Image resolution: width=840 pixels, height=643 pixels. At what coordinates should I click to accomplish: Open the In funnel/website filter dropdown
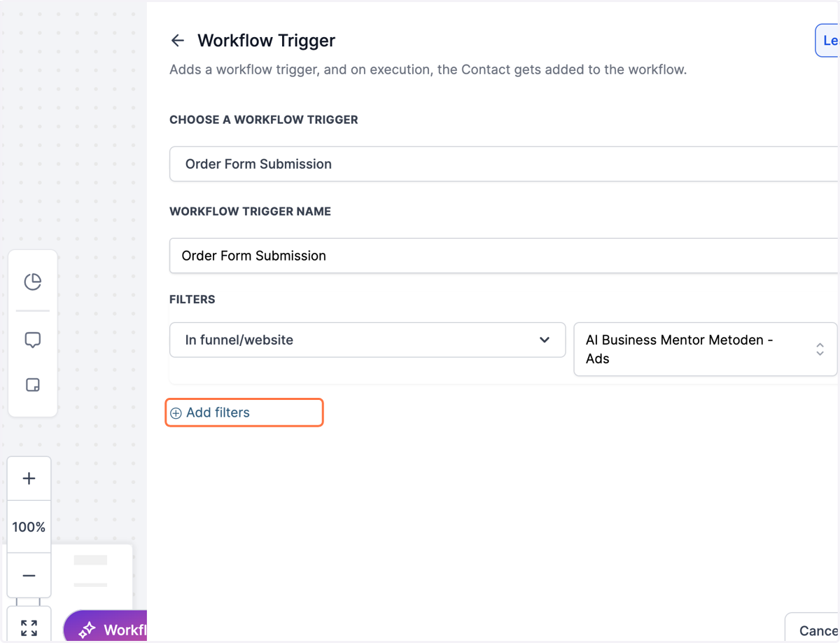pyautogui.click(x=367, y=340)
